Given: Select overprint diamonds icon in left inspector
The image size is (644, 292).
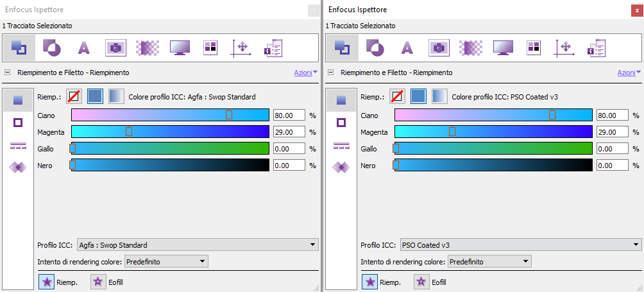Looking at the screenshot, I should click(x=18, y=167).
